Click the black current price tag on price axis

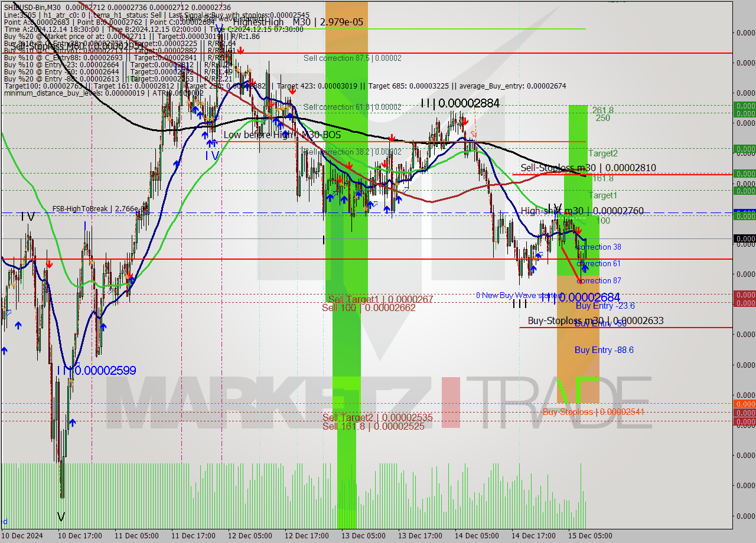coord(744,239)
